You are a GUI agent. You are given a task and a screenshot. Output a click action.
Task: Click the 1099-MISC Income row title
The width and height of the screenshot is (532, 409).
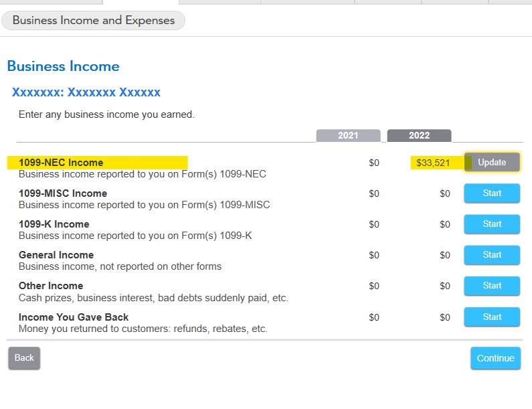[x=63, y=193]
